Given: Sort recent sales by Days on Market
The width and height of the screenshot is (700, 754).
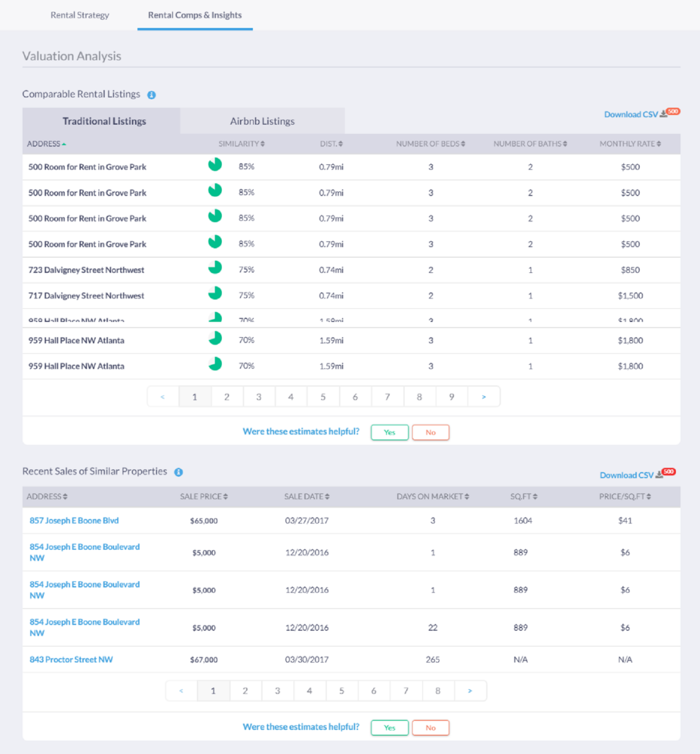Looking at the screenshot, I should pos(432,496).
